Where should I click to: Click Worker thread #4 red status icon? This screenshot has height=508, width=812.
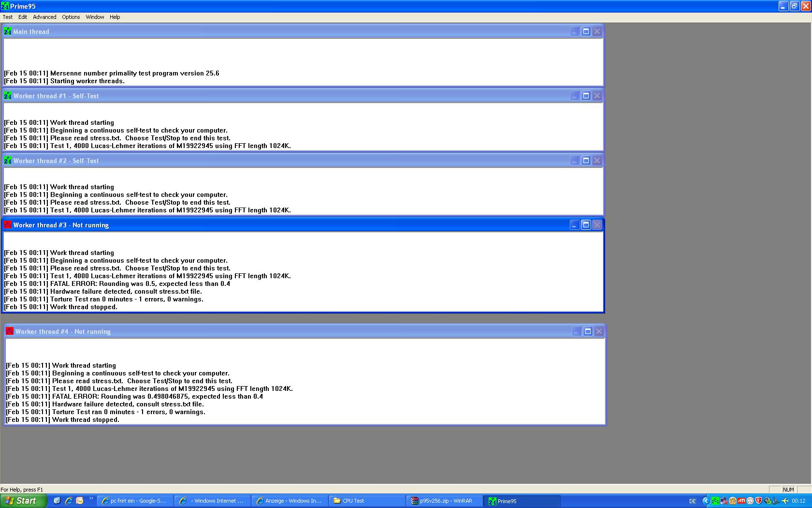coord(10,331)
